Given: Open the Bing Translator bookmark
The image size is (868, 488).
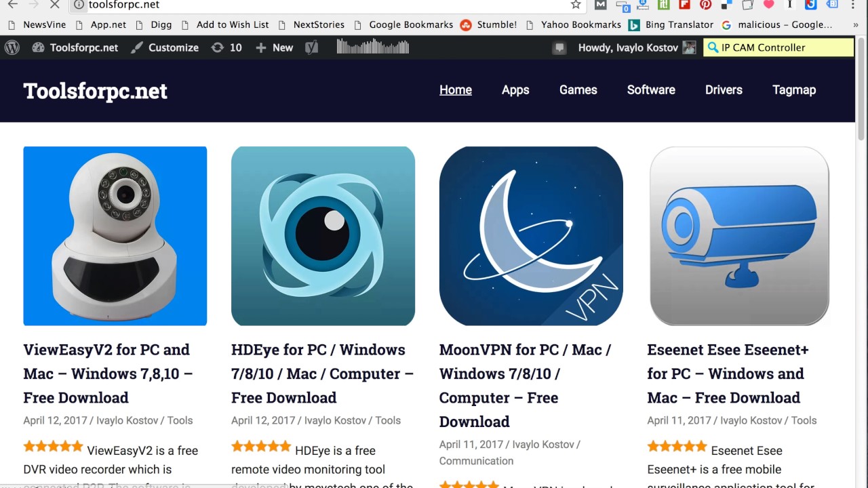Looking at the screenshot, I should 671,24.
